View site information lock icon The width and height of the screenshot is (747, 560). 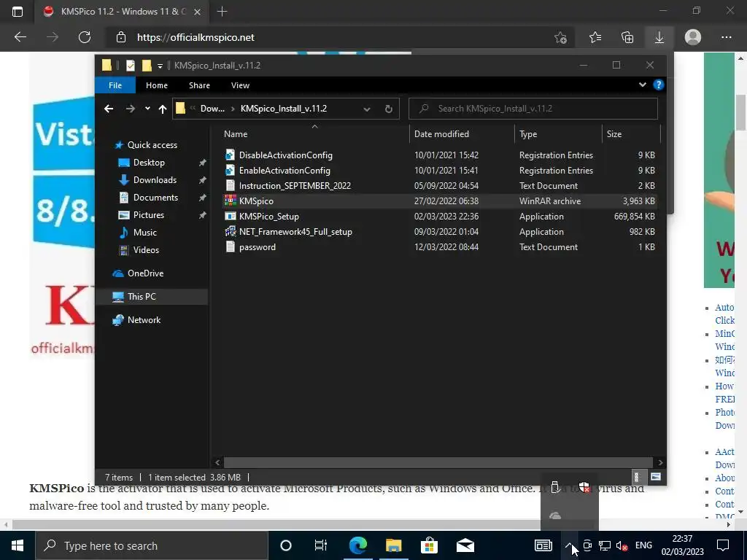(x=121, y=37)
